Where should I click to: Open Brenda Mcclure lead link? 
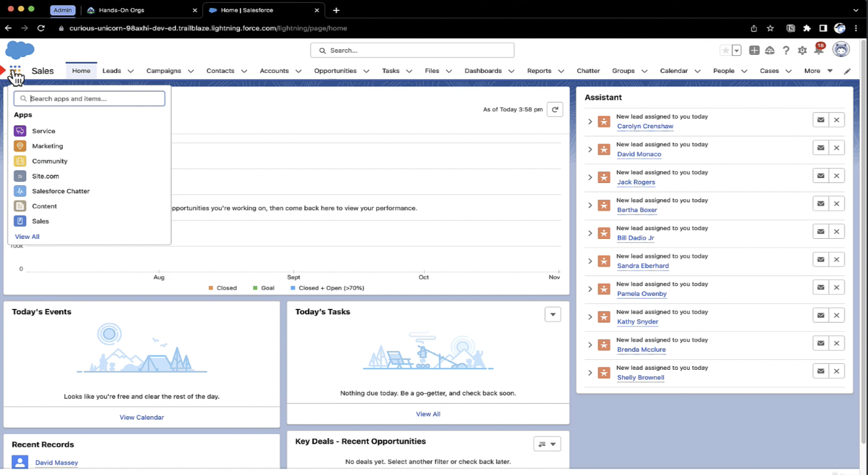(641, 350)
